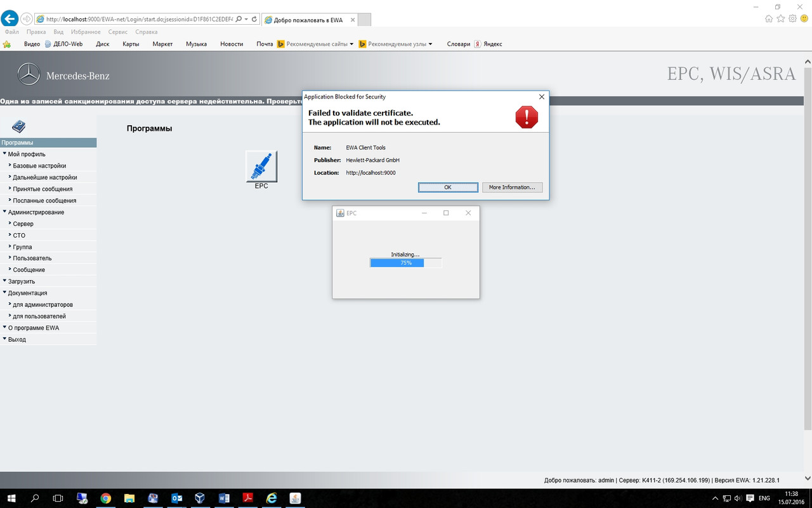Click the Выход logout item

click(17, 340)
